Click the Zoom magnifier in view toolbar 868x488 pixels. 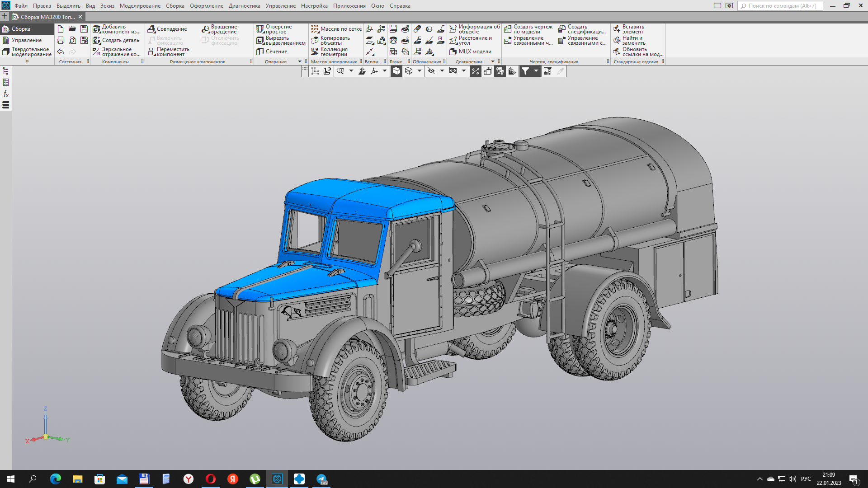coord(340,71)
